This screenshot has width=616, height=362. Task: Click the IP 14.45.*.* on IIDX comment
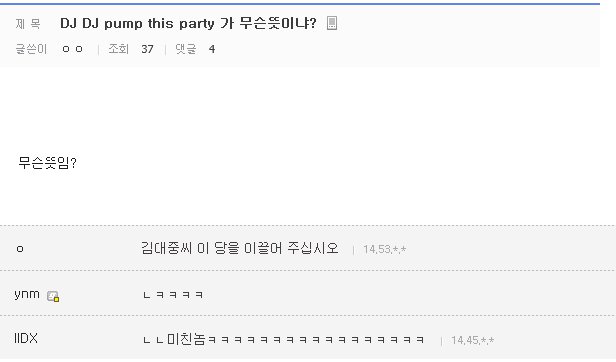472,340
